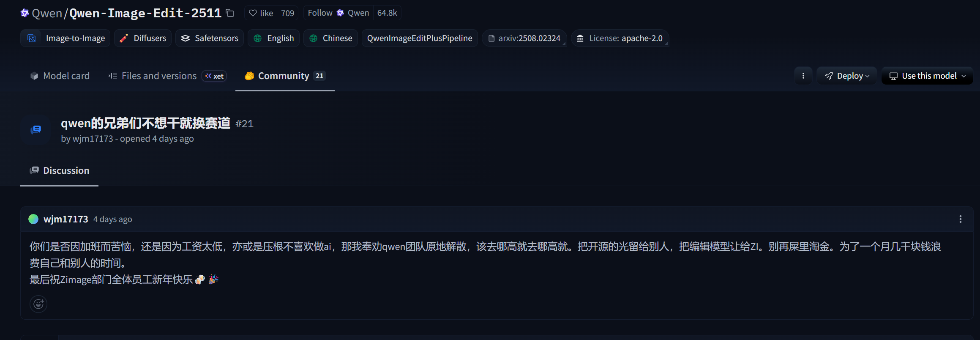This screenshot has height=340, width=980.
Task: Open wjm17173's green avatar
Action: pos(33,219)
